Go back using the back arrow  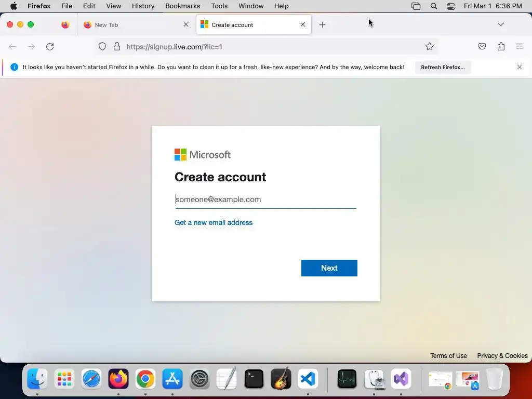pos(12,46)
